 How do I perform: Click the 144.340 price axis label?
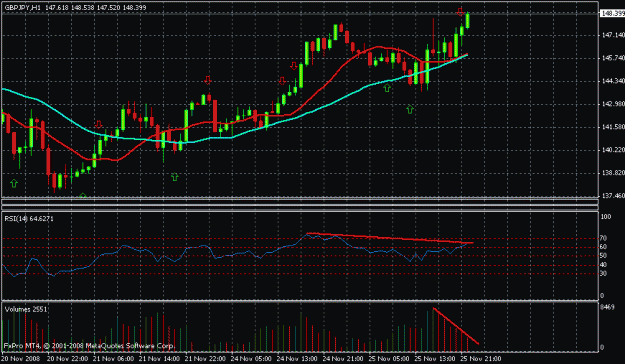click(613, 81)
